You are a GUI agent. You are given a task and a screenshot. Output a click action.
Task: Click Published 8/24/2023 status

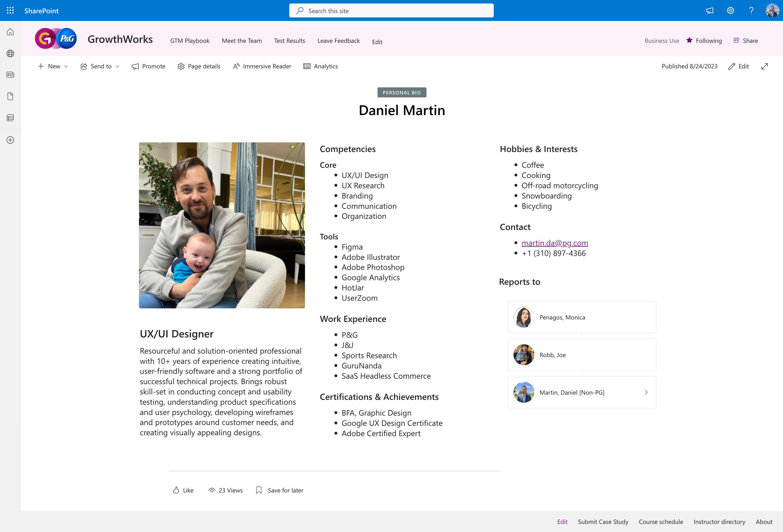click(x=689, y=66)
